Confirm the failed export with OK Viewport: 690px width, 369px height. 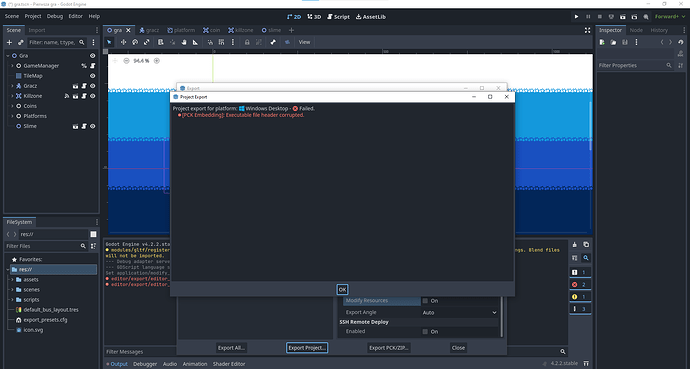tap(342, 289)
